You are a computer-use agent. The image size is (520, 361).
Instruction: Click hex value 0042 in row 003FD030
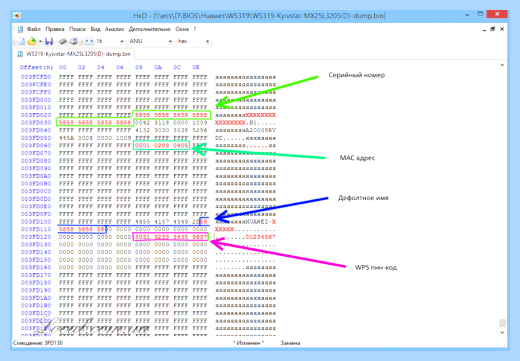click(x=142, y=123)
